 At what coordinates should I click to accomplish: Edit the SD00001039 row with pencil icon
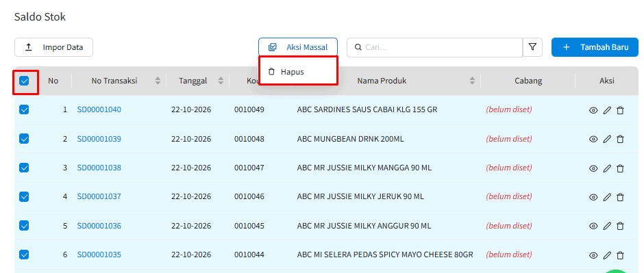coord(607,140)
